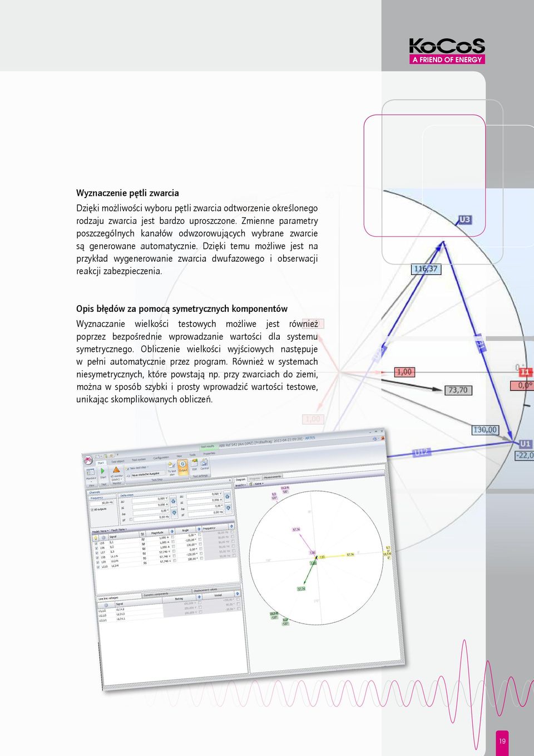Screen dimensions: 534x756
Task: Switch to the Measurements tab
Action: point(273,477)
